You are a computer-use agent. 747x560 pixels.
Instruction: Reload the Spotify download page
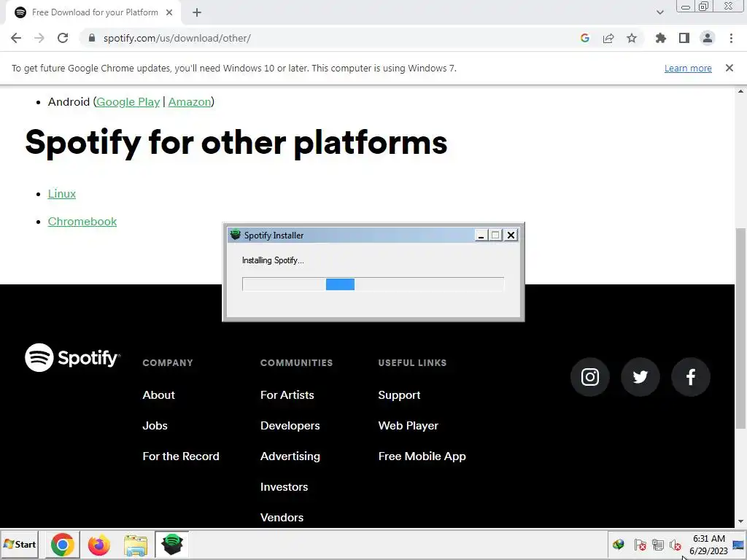63,38
